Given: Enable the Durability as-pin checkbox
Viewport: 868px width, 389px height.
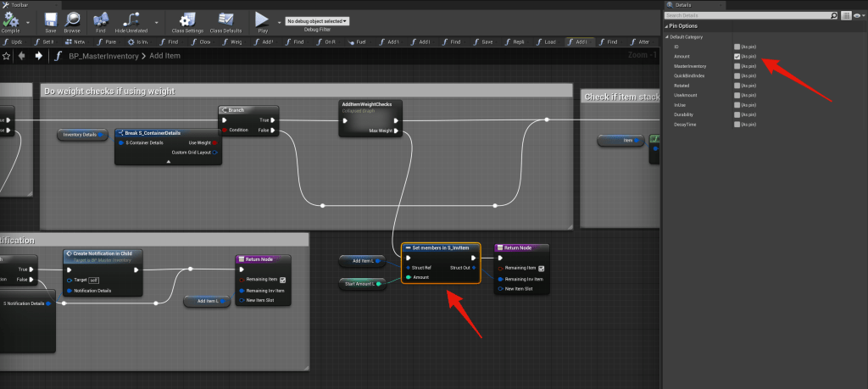Looking at the screenshot, I should (737, 114).
